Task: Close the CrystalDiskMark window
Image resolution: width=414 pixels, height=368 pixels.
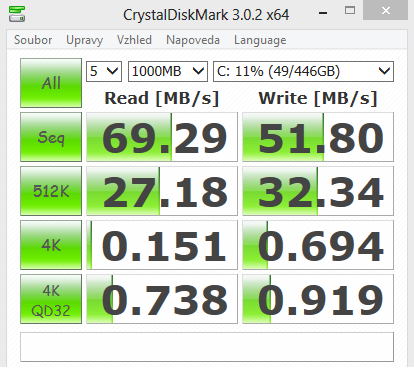Action: [x=386, y=10]
